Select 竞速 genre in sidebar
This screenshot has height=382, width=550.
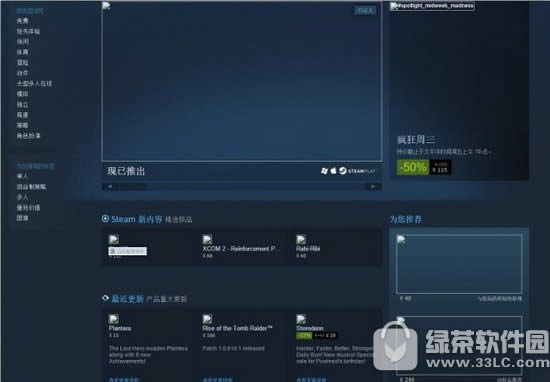(22, 115)
